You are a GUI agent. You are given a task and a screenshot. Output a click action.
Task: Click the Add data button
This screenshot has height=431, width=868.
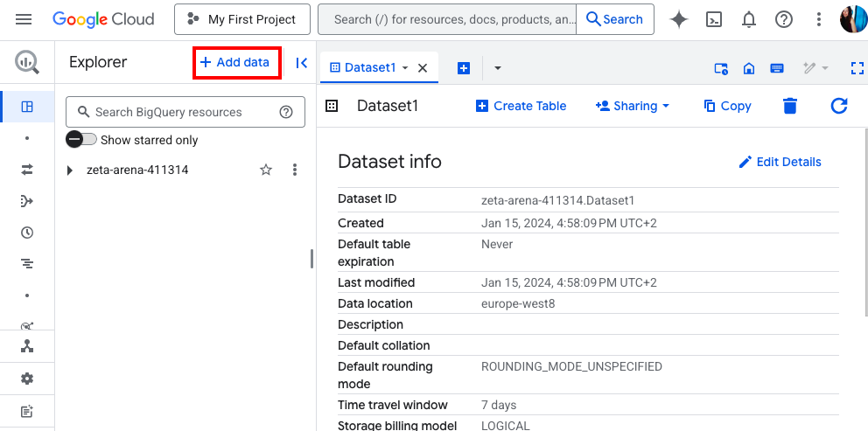(237, 63)
